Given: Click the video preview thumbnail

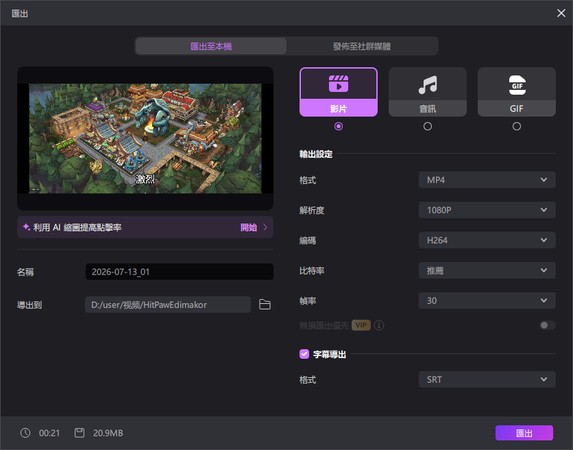Looking at the screenshot, I should pos(145,138).
